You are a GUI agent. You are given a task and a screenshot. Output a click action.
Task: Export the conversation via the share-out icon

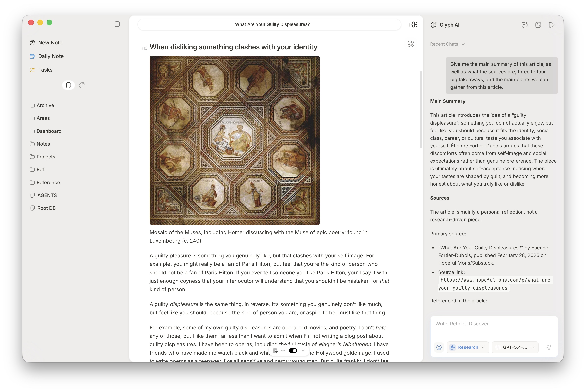pos(552,25)
